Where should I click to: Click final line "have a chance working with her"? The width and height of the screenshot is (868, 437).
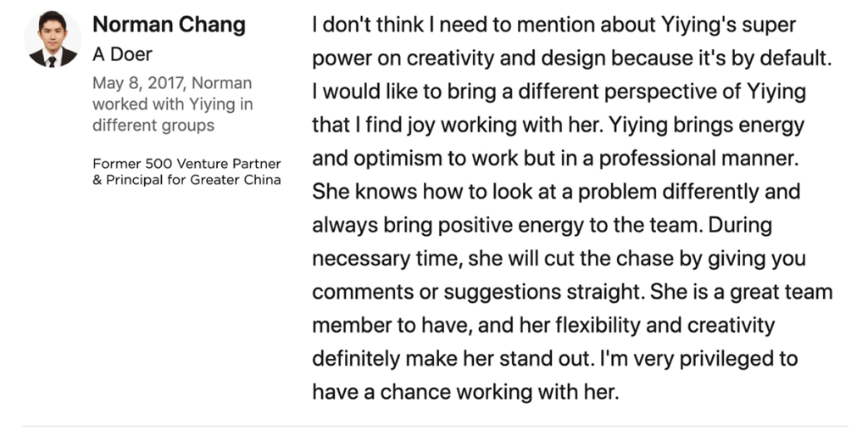pos(465,392)
